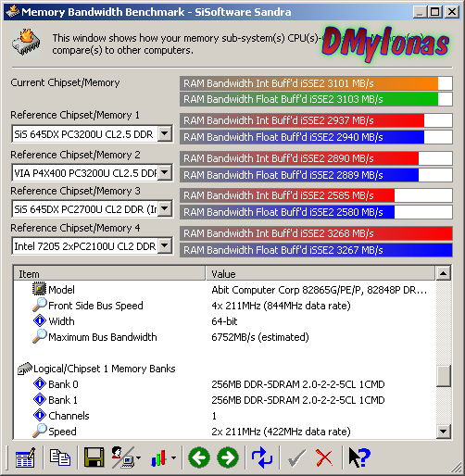Select the 'Logical/Chipset 1 Memory Banks' row
Screen dimensions: 465x476
tap(105, 369)
